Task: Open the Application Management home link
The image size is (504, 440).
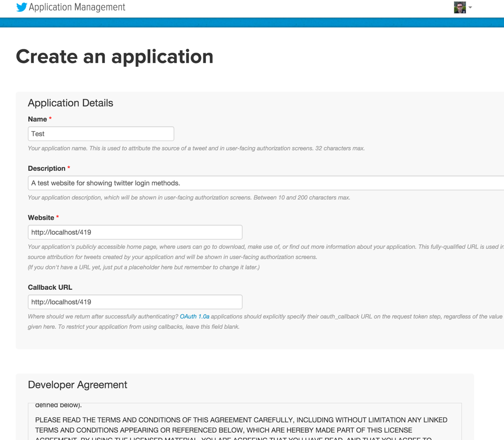Action: pos(77,7)
